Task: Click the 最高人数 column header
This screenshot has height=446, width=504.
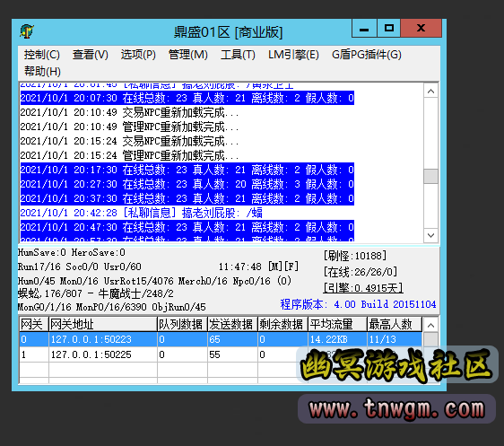Action: click(x=394, y=325)
